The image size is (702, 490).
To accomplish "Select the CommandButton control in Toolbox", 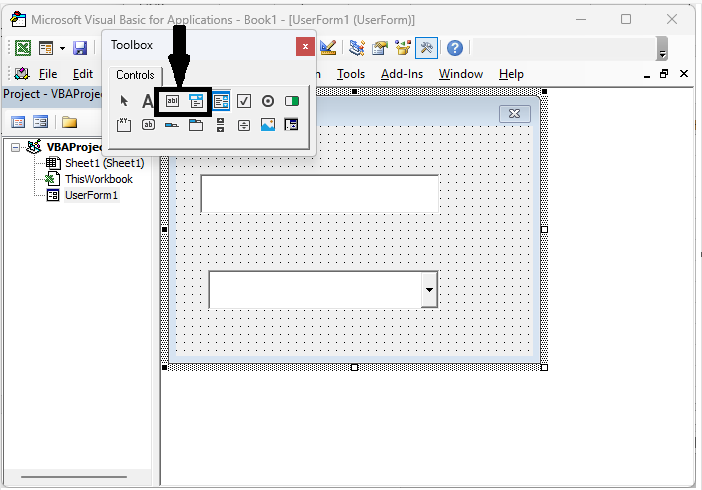I will pyautogui.click(x=148, y=125).
